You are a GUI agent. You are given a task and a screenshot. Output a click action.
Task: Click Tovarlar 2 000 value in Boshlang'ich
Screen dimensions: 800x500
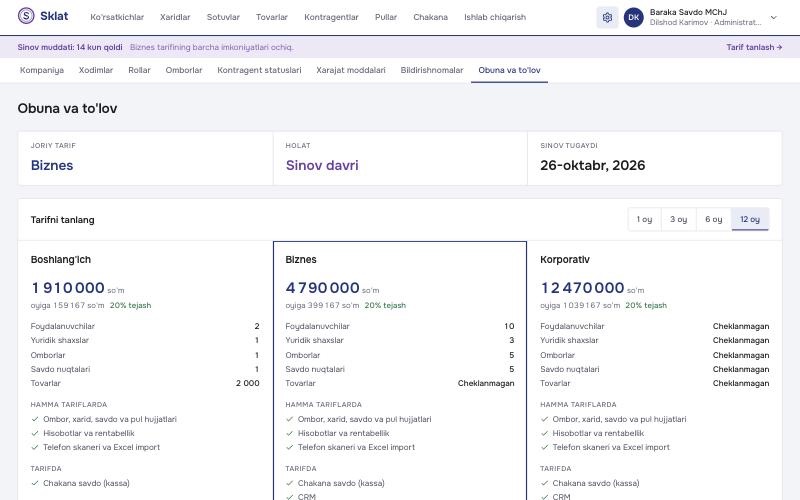pos(247,383)
